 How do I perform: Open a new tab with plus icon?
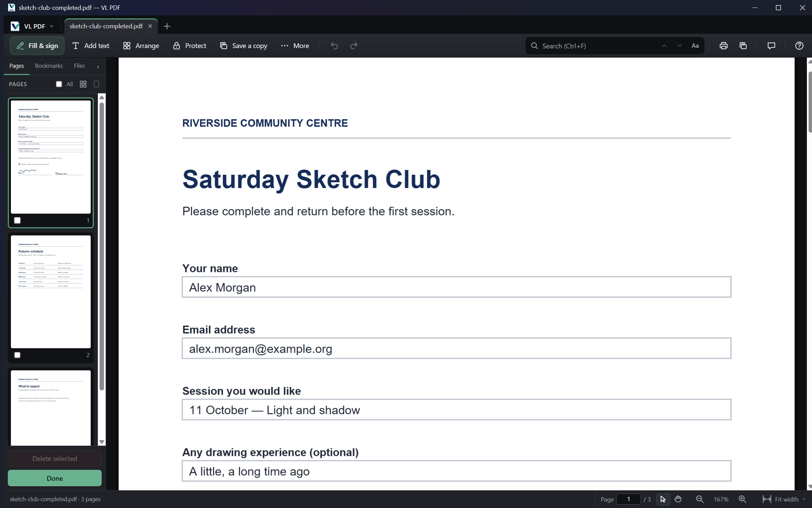pyautogui.click(x=167, y=26)
